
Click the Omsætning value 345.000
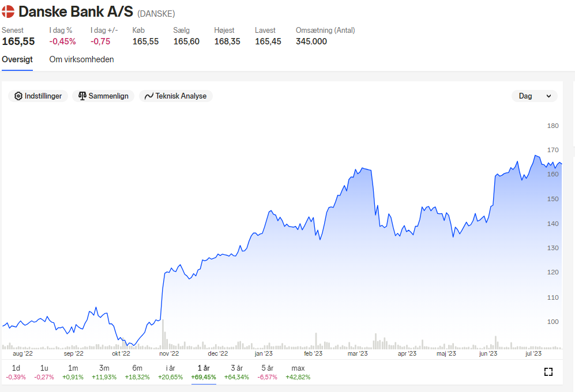(x=311, y=42)
